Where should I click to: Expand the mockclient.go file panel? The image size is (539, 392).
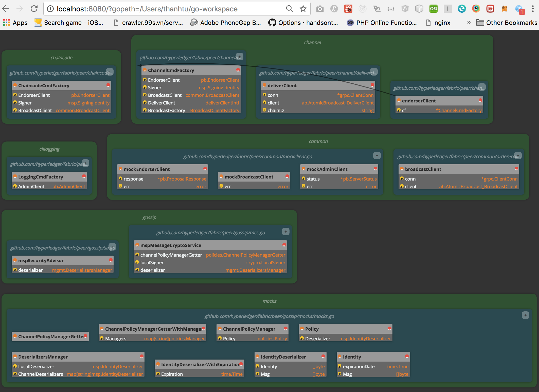[x=377, y=155]
